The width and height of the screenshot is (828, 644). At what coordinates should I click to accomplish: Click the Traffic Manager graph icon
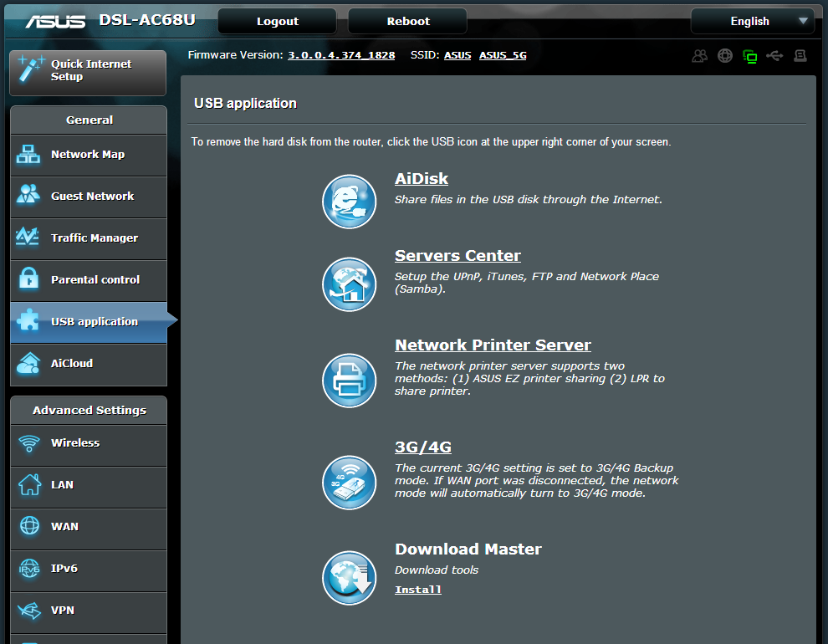[28, 237]
